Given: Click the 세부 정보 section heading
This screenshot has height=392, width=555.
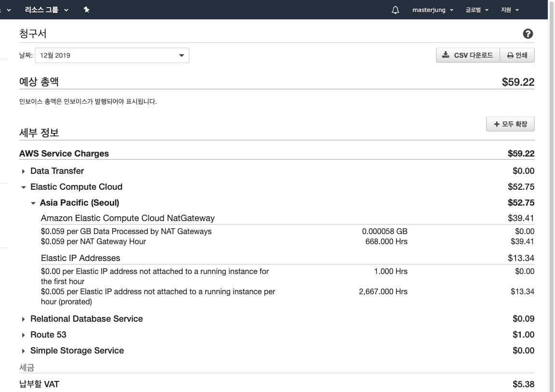Looking at the screenshot, I should coord(39,132).
